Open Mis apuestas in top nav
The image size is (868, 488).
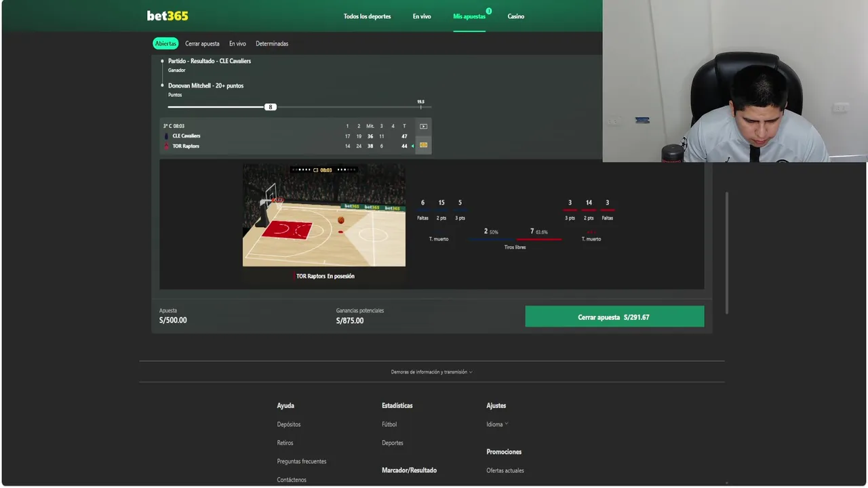469,16
